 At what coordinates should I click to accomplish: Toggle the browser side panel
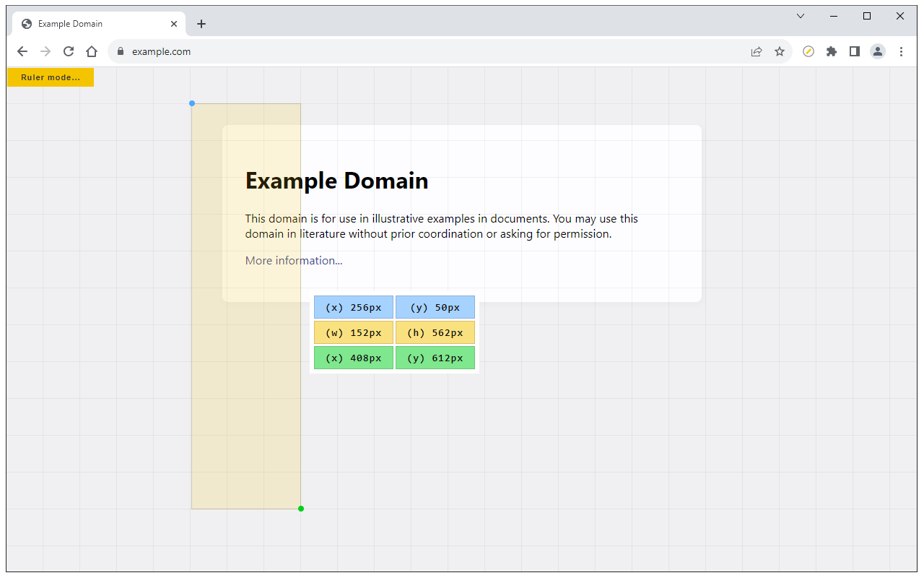click(x=855, y=51)
